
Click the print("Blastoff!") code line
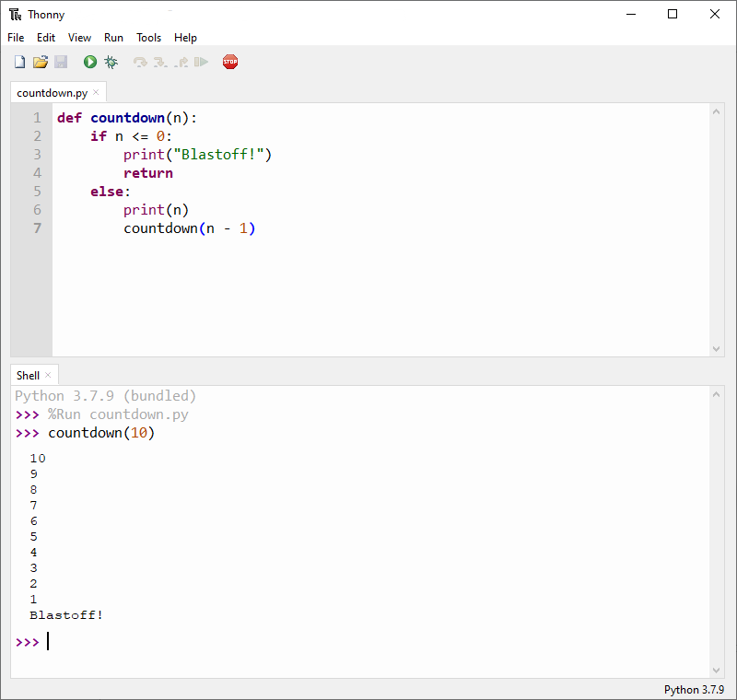coord(197,155)
